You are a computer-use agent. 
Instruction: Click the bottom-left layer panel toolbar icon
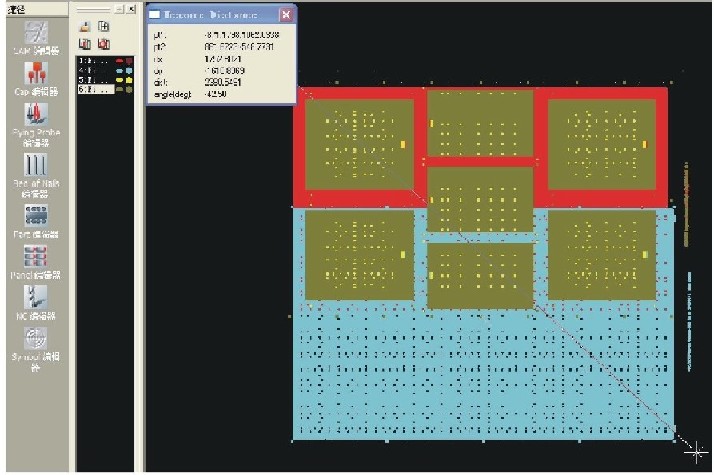tap(85, 43)
